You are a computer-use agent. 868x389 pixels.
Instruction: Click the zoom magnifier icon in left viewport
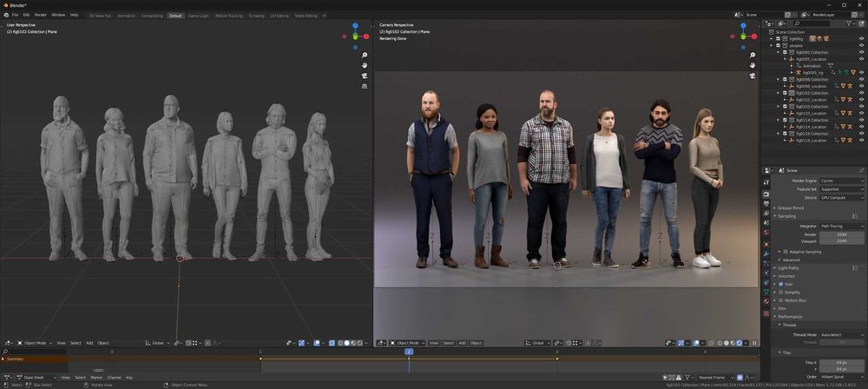pos(365,55)
